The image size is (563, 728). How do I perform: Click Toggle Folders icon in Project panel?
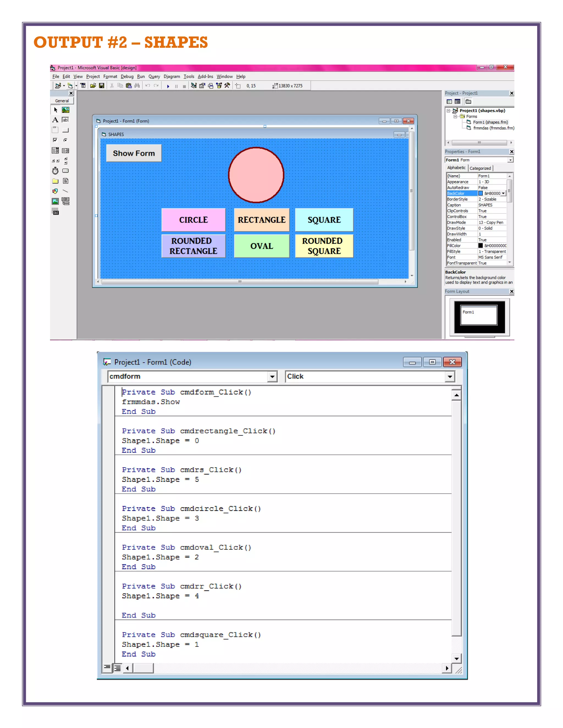(x=469, y=102)
